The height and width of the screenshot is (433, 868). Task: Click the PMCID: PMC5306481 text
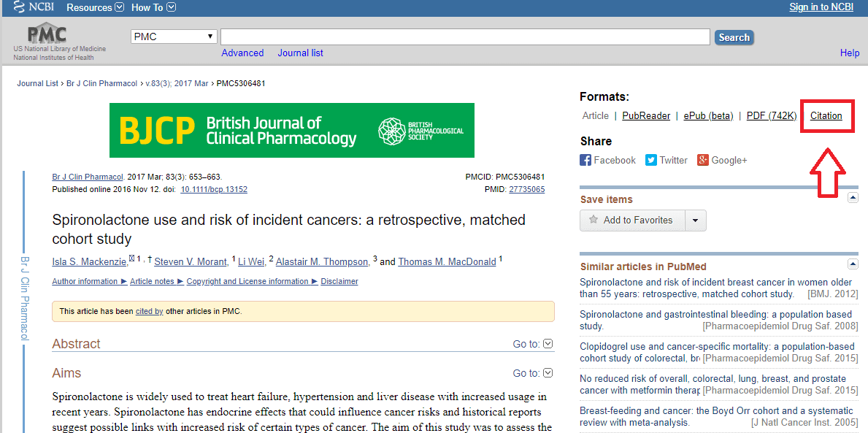(x=505, y=177)
